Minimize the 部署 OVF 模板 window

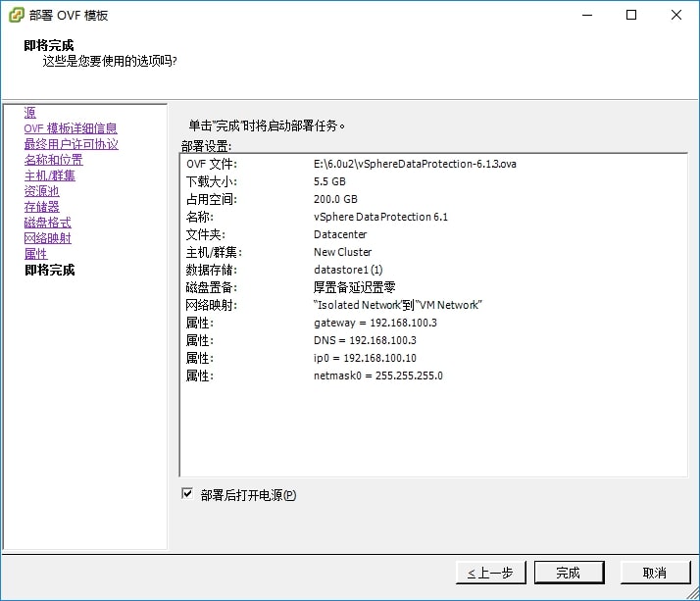(587, 15)
